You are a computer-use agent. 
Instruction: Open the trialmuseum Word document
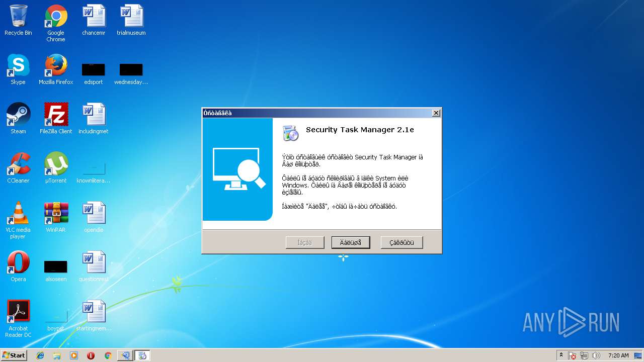click(x=131, y=20)
